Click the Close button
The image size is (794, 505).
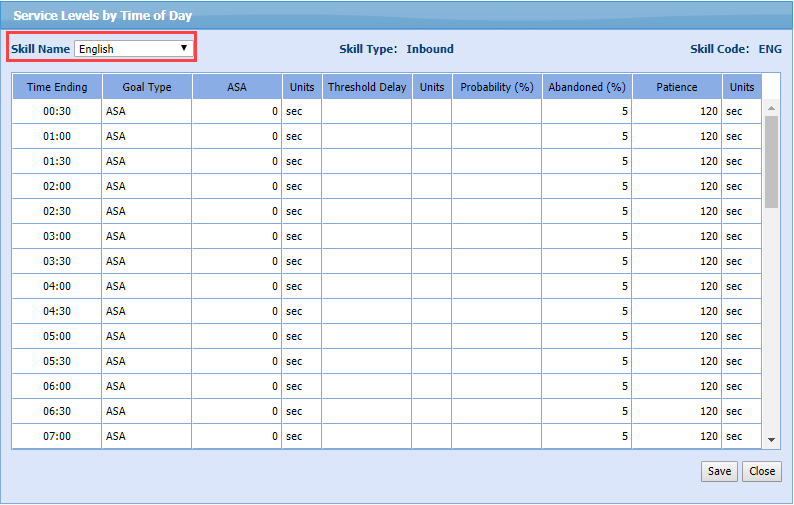[x=761, y=471]
